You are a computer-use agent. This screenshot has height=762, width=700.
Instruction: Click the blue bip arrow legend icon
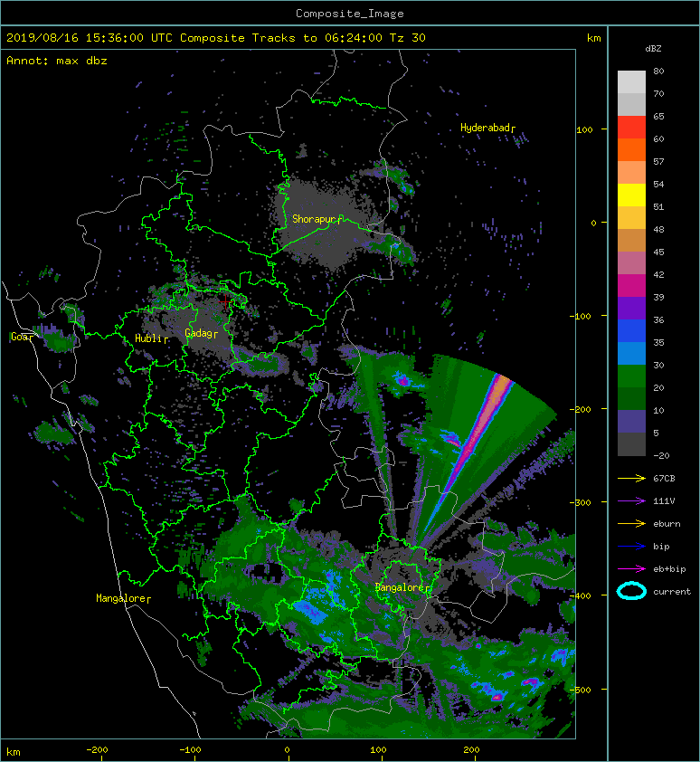coord(631,547)
